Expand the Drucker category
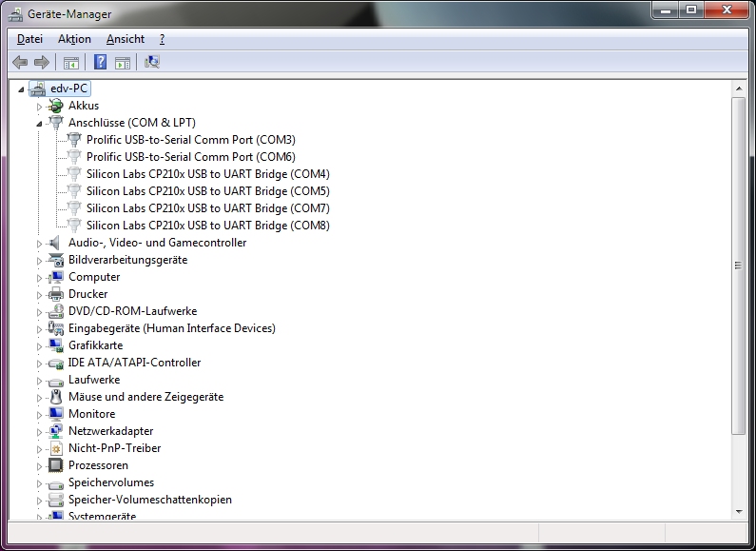 [39, 295]
